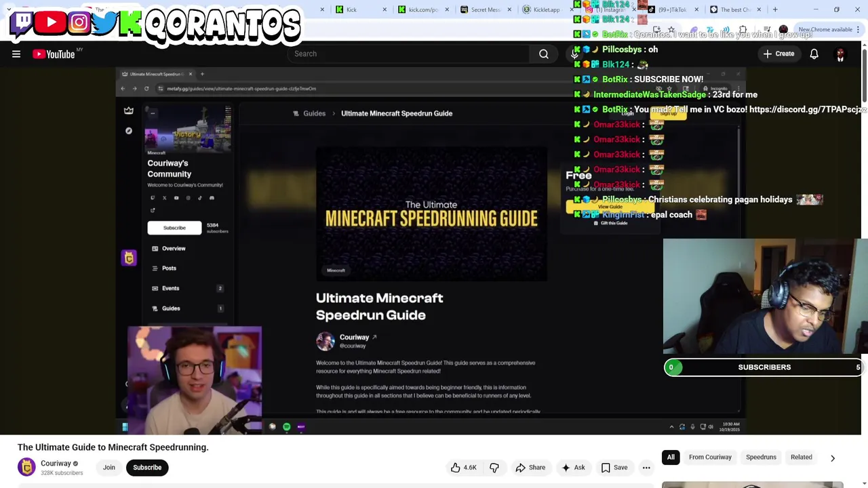868x488 pixels.
Task: Dislike the video
Action: coord(494,467)
